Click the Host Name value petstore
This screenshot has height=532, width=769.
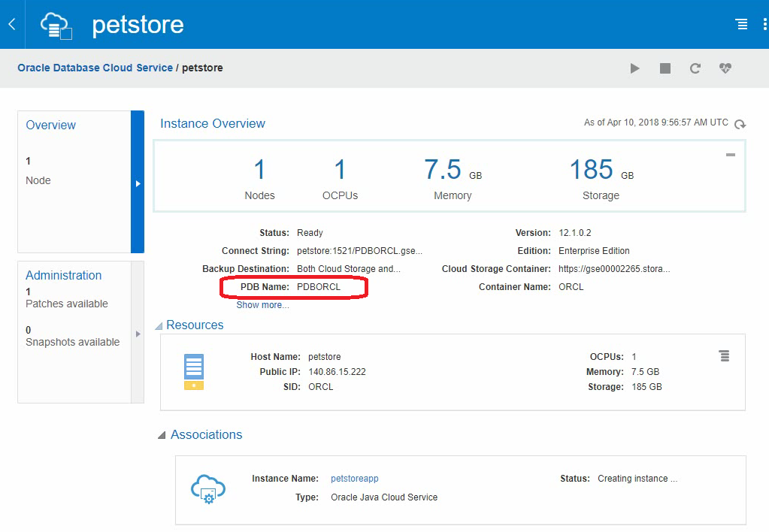[x=324, y=357]
